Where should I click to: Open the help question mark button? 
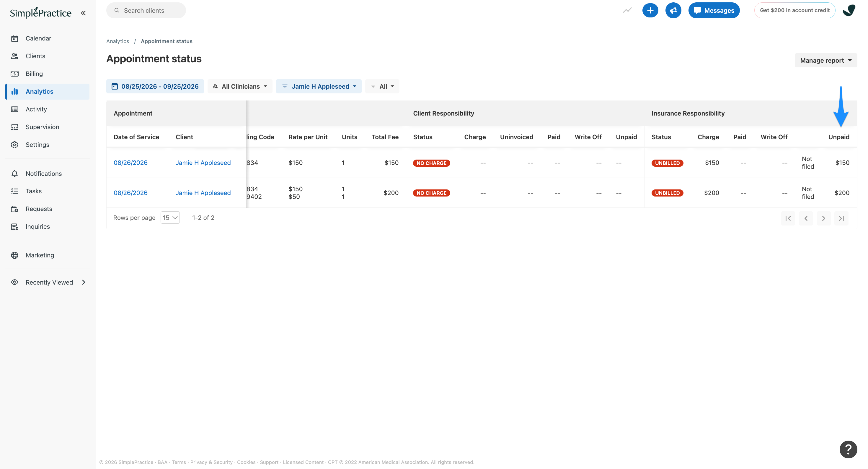[848, 449]
